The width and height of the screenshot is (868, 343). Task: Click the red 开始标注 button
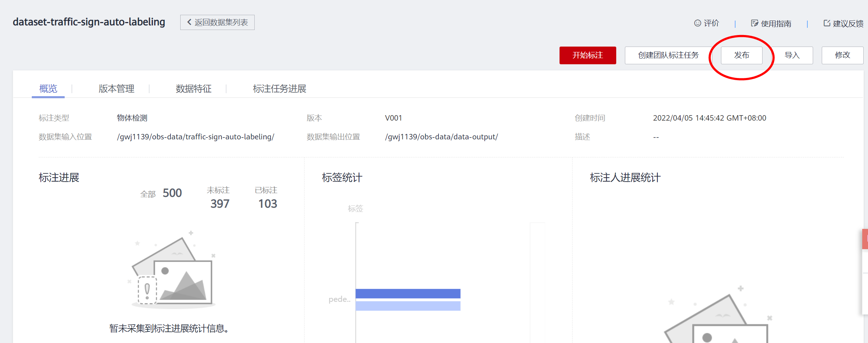coord(588,55)
